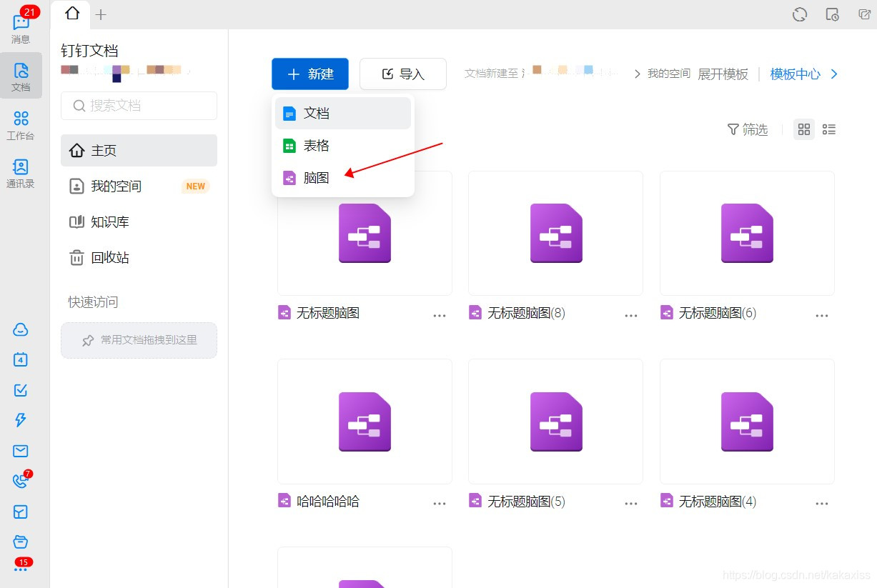Click the 哈哈哈哈哈 file name

(x=328, y=502)
